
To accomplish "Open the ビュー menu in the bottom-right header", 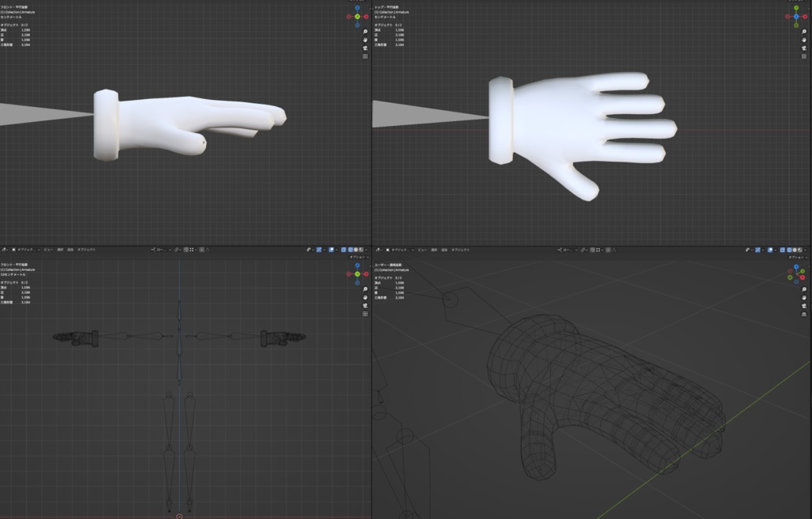I will point(422,250).
